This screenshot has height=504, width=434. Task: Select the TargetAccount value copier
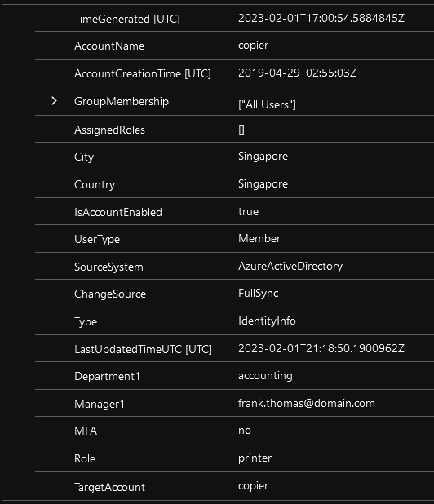pyautogui.click(x=253, y=486)
